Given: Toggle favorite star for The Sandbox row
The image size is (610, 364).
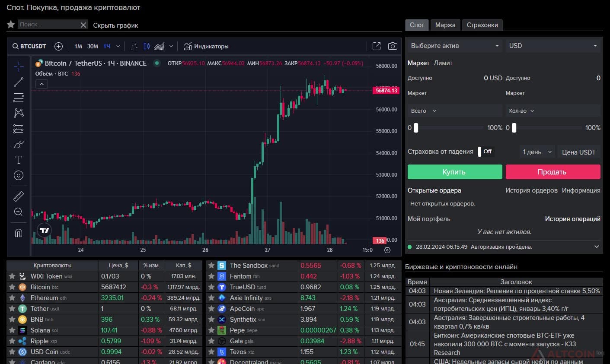Looking at the screenshot, I should pos(211,266).
